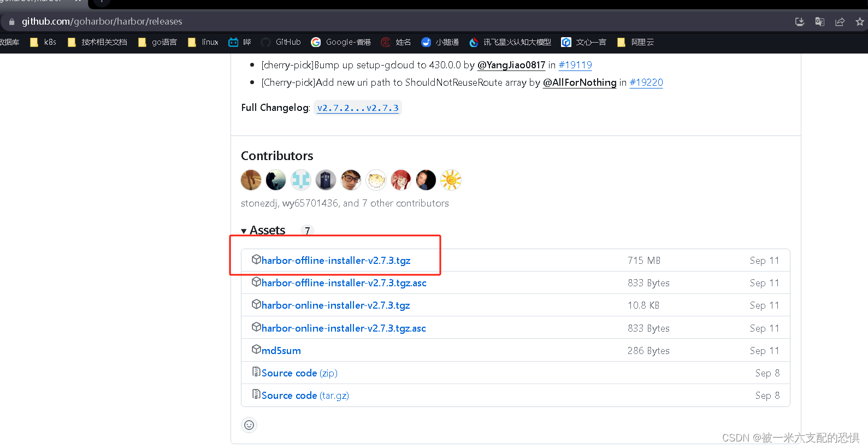Click the site lock icon in address bar

tap(11, 22)
